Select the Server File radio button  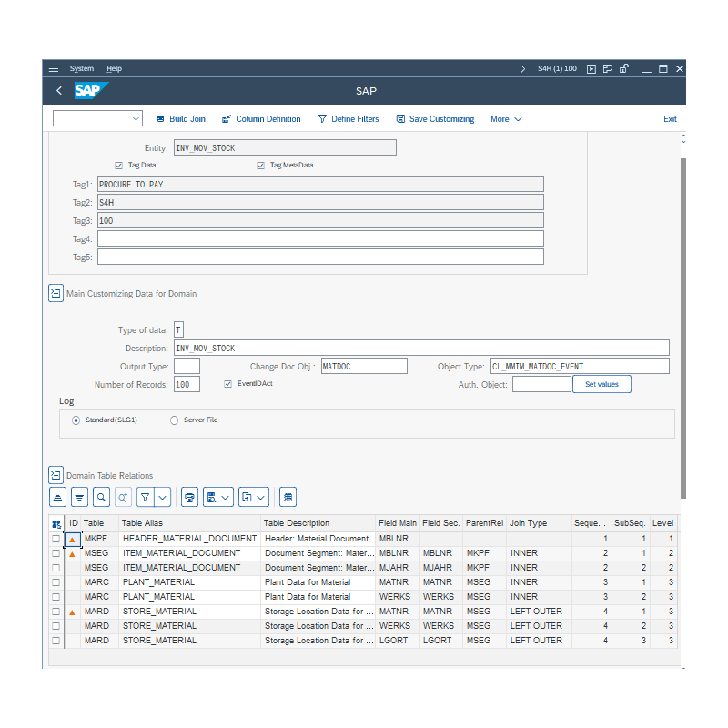click(x=175, y=420)
